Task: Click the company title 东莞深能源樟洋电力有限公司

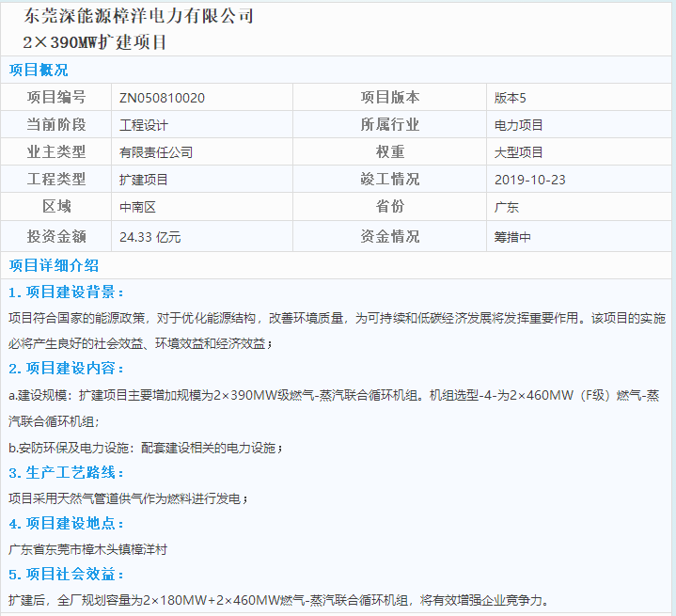Action: pos(138,17)
